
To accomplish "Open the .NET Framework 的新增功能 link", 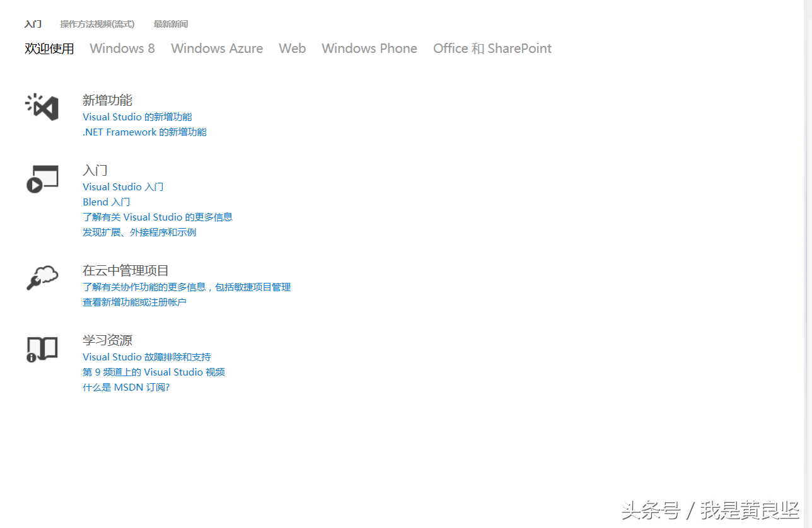I will (144, 132).
